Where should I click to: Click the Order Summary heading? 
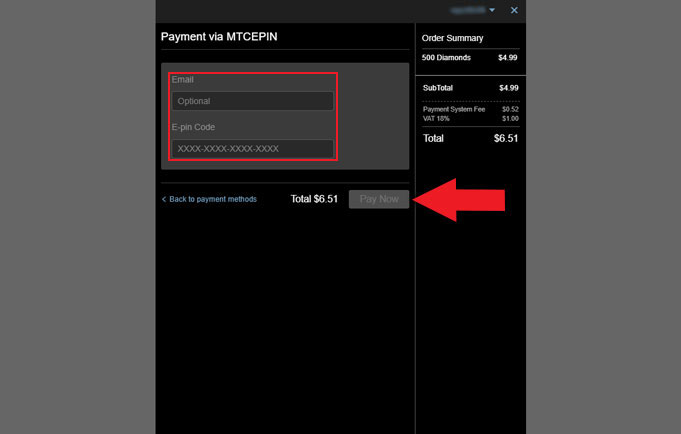pyautogui.click(x=452, y=38)
